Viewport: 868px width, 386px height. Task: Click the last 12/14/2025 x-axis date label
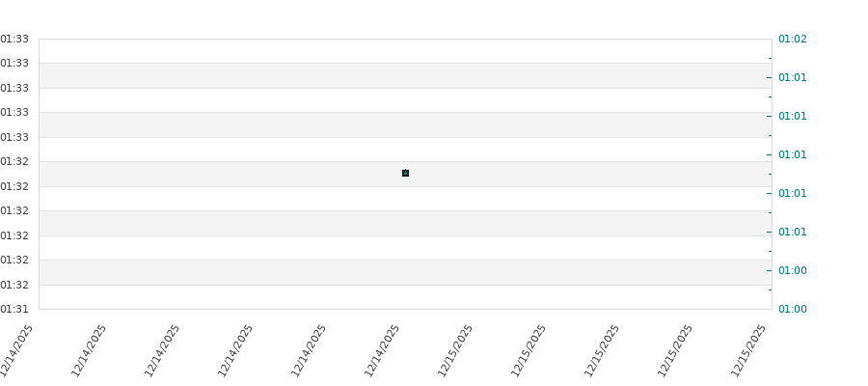[384, 349]
